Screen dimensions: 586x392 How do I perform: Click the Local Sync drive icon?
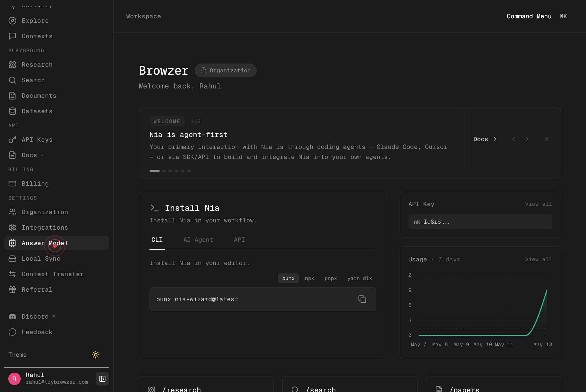[12, 259]
